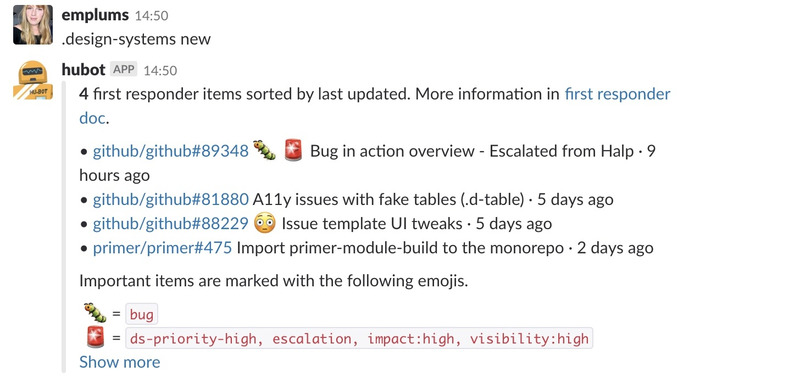Screen dimensions: 800x377
Task: Click the flushed face emoji beside #88229
Action: tap(264, 223)
